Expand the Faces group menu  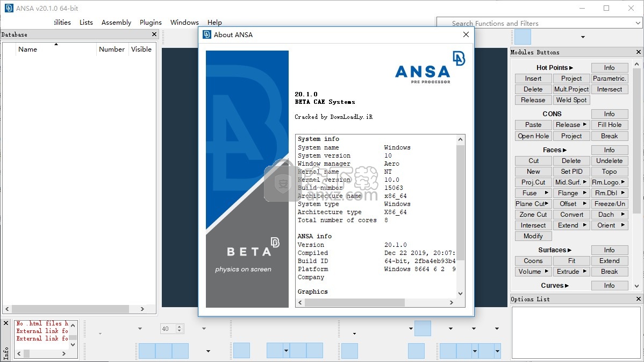554,150
